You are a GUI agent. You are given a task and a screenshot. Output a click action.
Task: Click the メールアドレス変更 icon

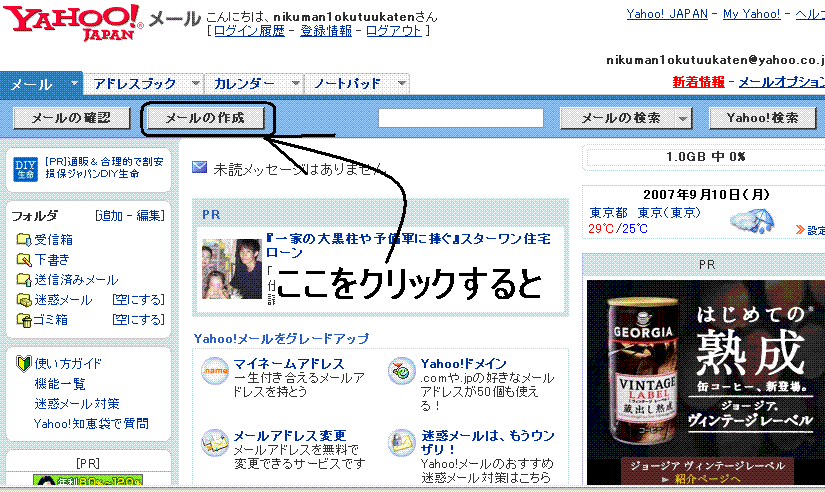215,443
